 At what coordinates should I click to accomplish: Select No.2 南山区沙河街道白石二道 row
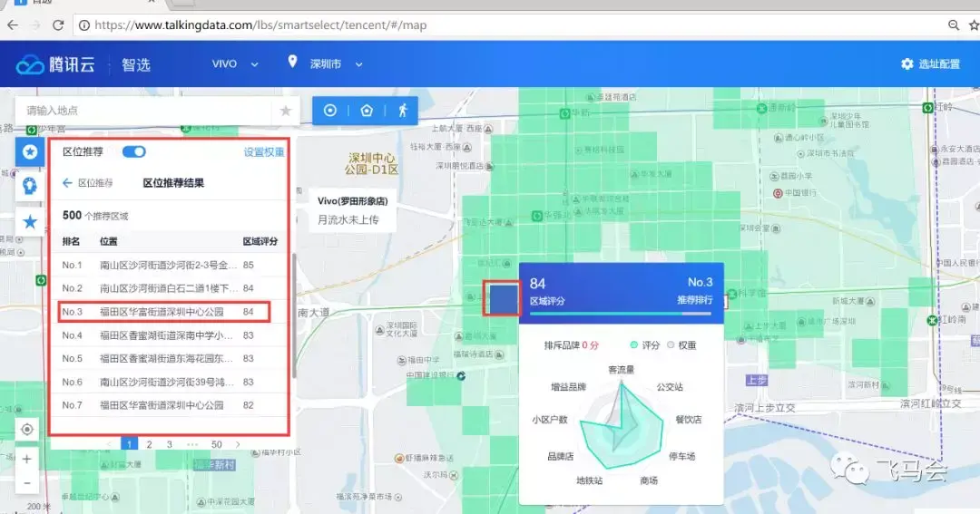point(168,288)
